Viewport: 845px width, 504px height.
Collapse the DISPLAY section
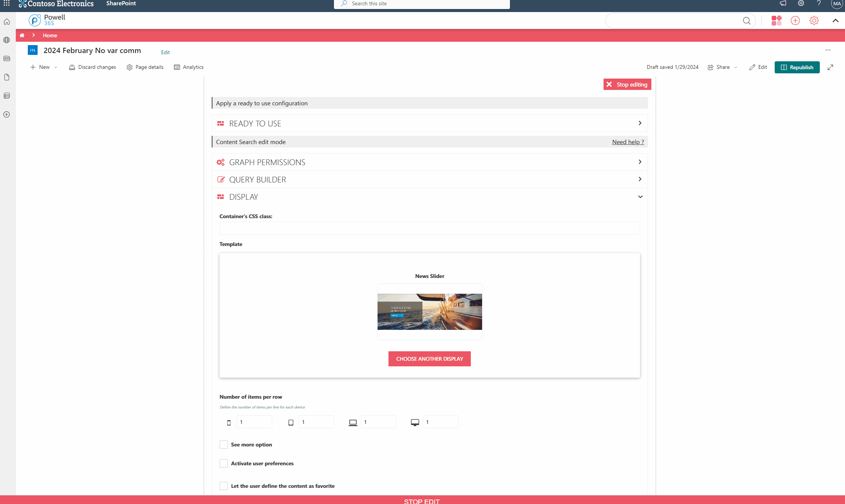[429, 197]
